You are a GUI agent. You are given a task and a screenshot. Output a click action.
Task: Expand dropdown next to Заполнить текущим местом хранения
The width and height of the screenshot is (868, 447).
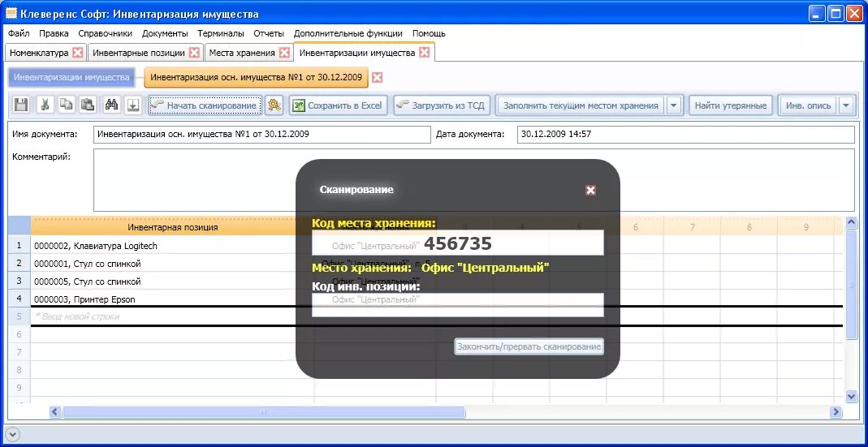[674, 105]
